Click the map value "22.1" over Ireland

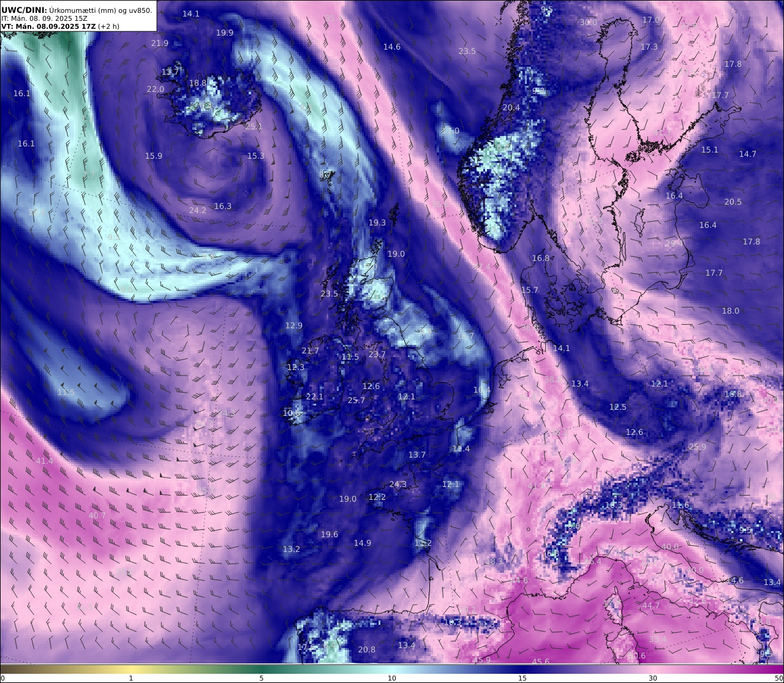[315, 397]
